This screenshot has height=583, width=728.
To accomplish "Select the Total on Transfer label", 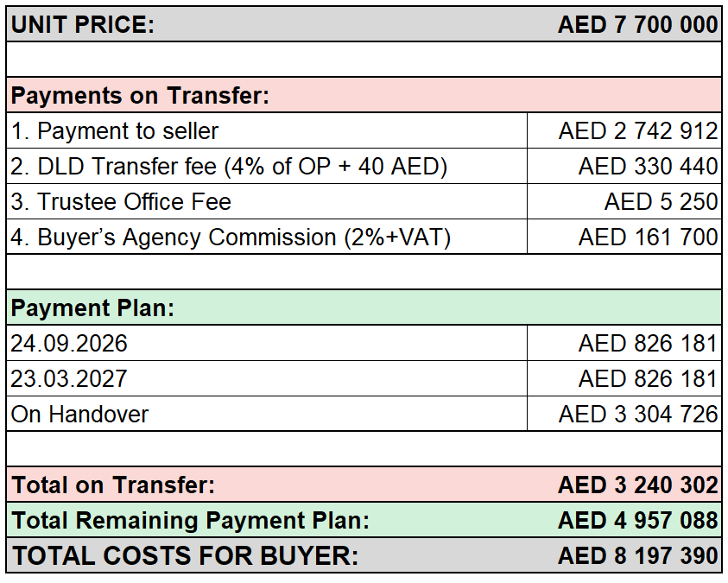I will tap(113, 485).
